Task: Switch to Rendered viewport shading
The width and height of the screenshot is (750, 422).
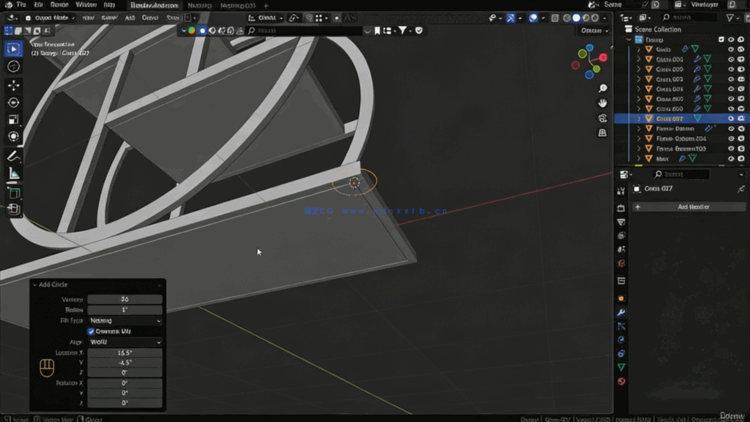Action: click(x=595, y=18)
